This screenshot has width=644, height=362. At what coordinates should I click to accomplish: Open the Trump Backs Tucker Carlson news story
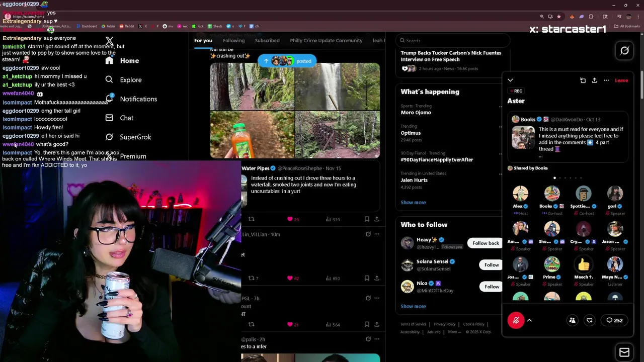point(451,56)
